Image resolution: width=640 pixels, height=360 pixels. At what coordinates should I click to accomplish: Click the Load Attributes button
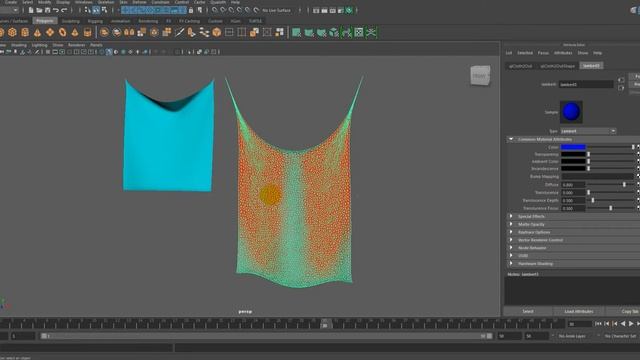pos(579,311)
